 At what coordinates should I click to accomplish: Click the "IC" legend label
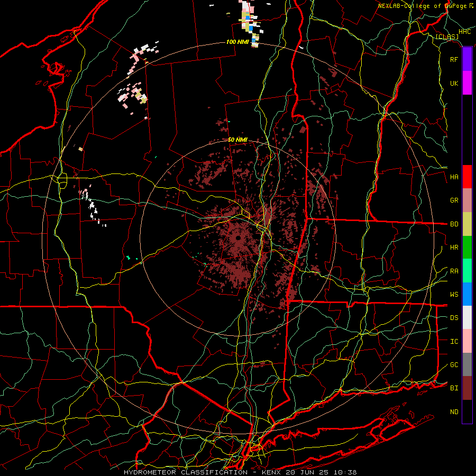[454, 342]
